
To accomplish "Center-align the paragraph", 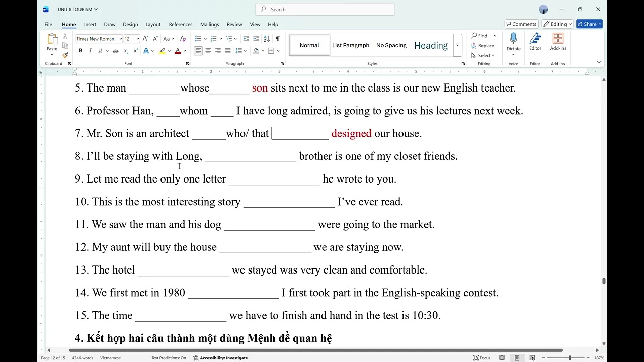I will pyautogui.click(x=208, y=51).
